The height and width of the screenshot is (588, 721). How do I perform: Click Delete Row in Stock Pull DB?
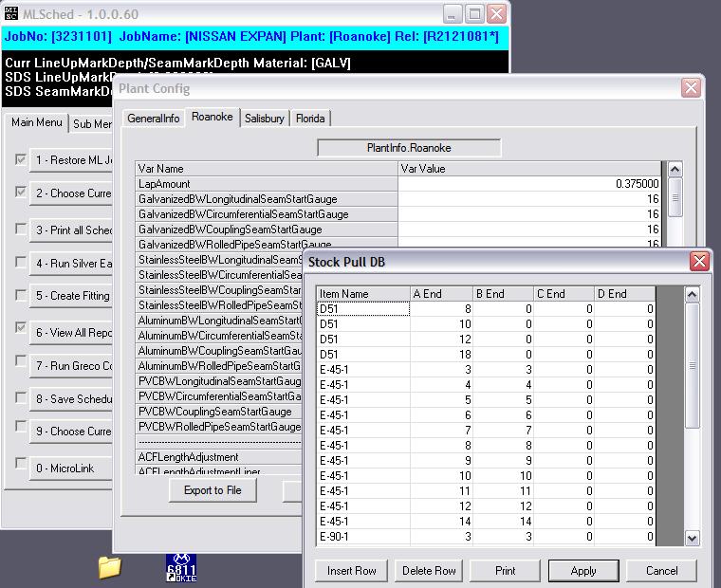429,570
